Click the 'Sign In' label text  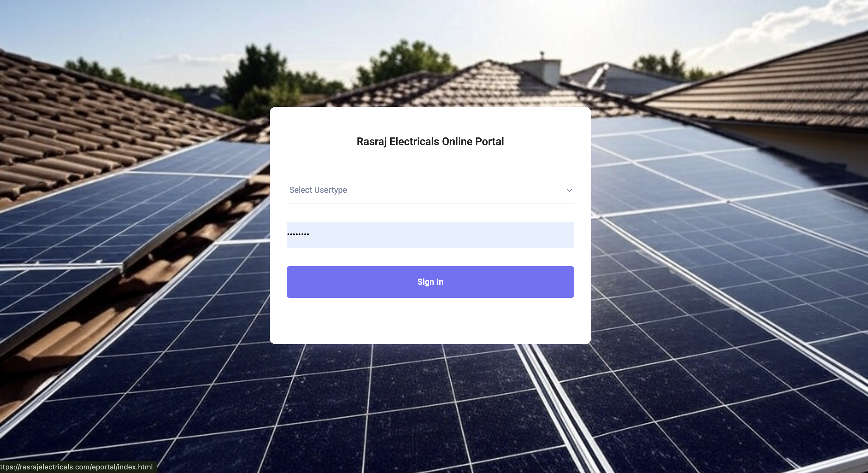pos(430,282)
